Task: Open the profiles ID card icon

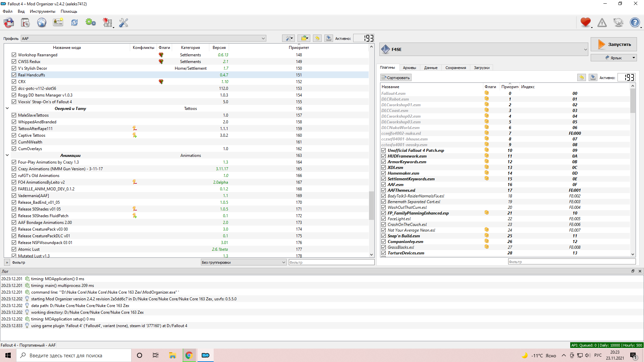Action: (58, 23)
